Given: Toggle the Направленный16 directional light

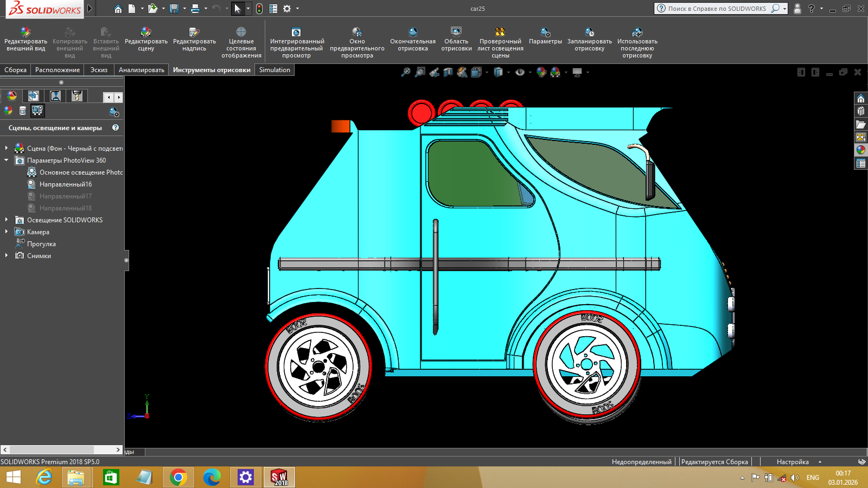Looking at the screenshot, I should click(65, 184).
